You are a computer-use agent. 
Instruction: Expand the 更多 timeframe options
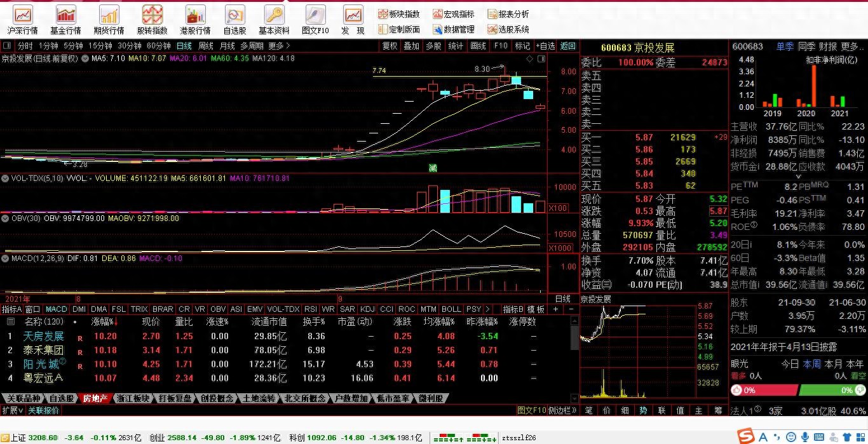coord(278,46)
